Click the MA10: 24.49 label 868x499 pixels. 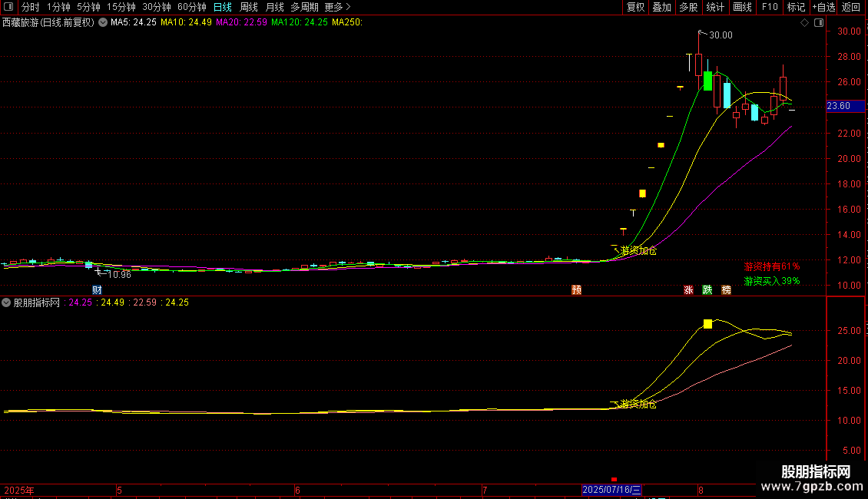[186, 23]
